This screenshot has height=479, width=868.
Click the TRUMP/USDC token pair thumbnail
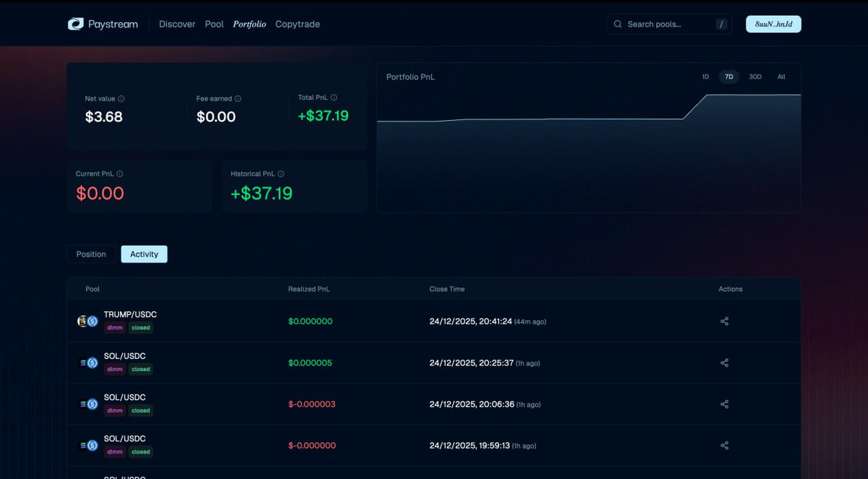pos(86,321)
